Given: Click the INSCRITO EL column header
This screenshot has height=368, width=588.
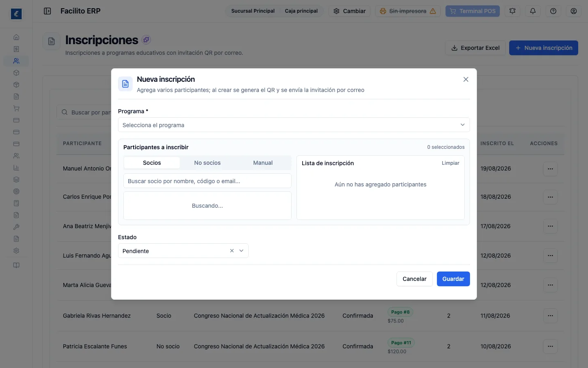Looking at the screenshot, I should 497,144.
